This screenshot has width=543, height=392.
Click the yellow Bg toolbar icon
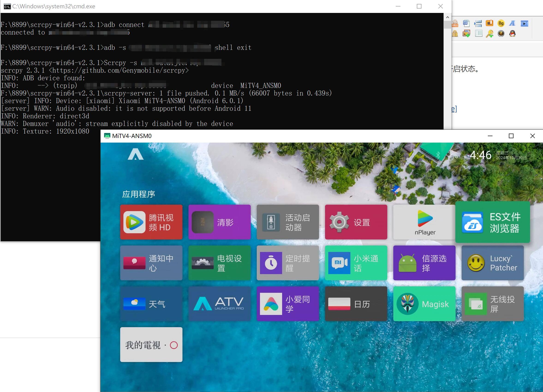tap(501, 23)
